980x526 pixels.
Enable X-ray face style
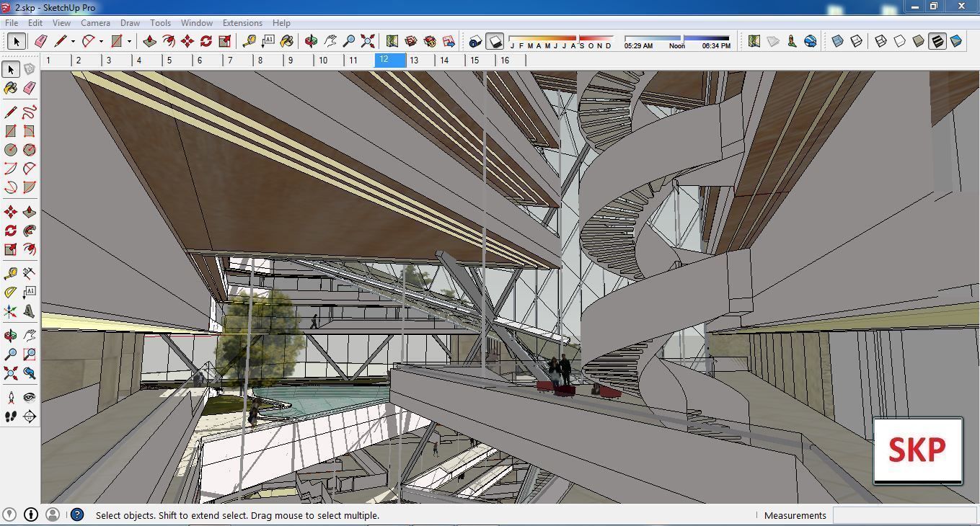point(838,41)
